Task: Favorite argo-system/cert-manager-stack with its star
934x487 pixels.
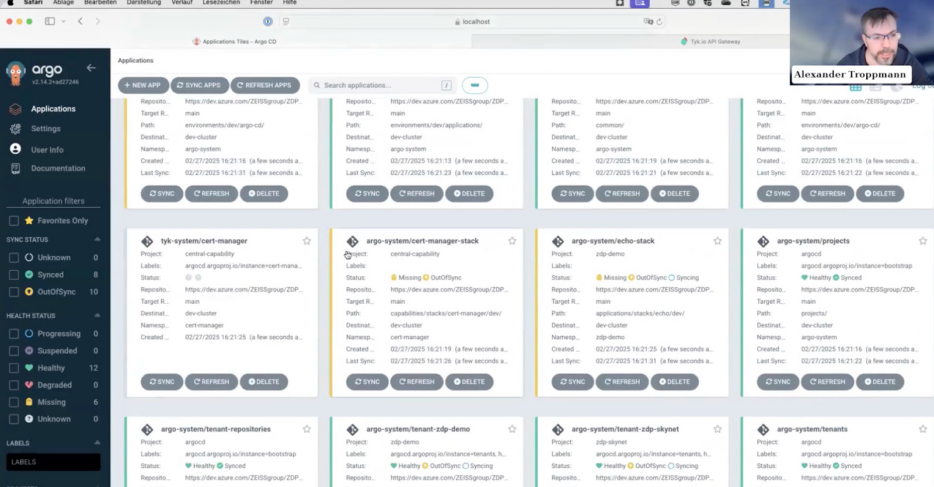Action: (512, 241)
